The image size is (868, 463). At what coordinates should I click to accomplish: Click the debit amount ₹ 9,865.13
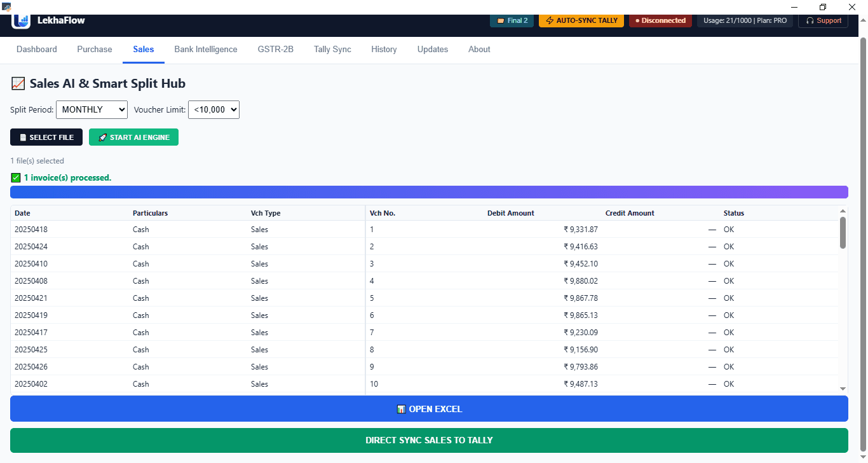pos(581,315)
